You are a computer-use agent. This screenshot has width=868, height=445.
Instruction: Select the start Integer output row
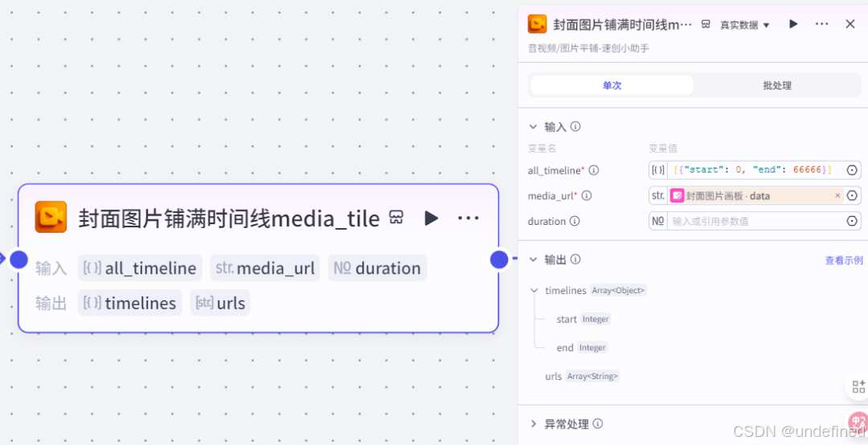pyautogui.click(x=583, y=319)
